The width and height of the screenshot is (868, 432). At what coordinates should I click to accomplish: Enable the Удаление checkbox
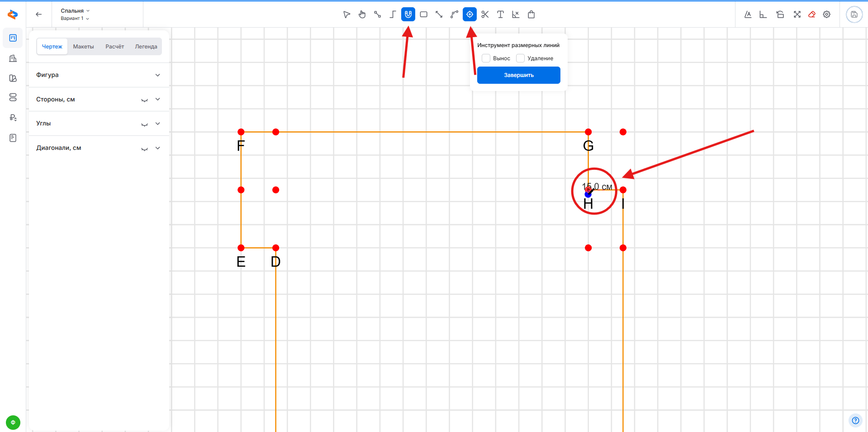click(x=521, y=58)
